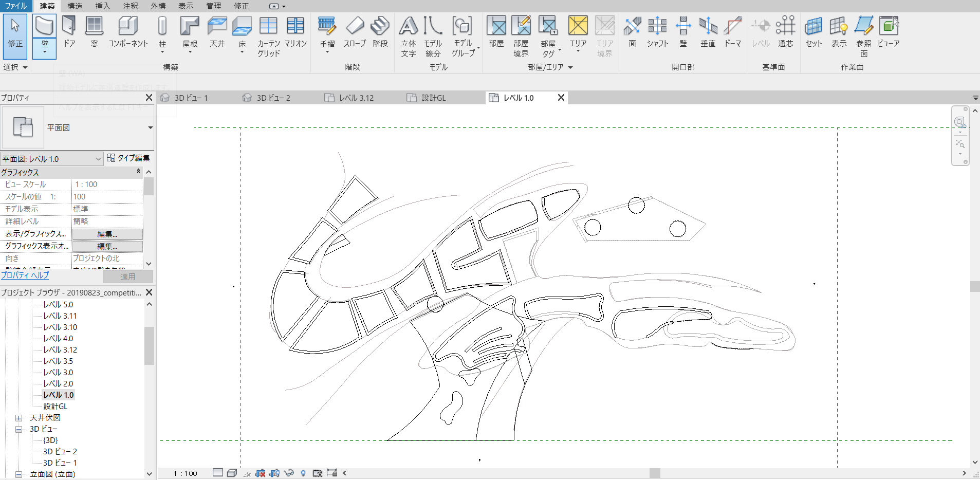Image resolution: width=980 pixels, height=480 pixels.
Task: Select the 床 (Floor) tool
Action: [x=242, y=33]
